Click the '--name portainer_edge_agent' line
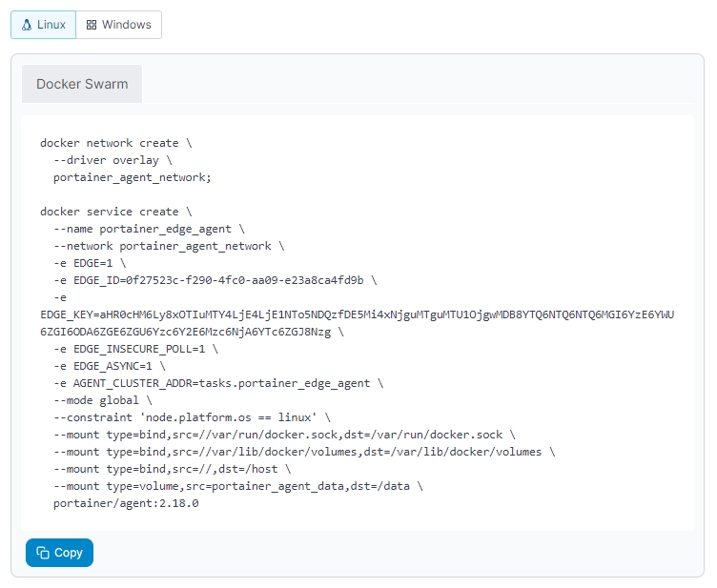Image resolution: width=717 pixels, height=588 pixels. click(149, 229)
